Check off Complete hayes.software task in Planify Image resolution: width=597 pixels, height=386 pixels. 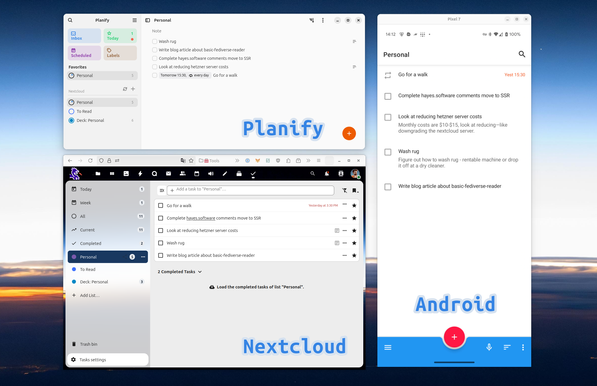coord(155,58)
